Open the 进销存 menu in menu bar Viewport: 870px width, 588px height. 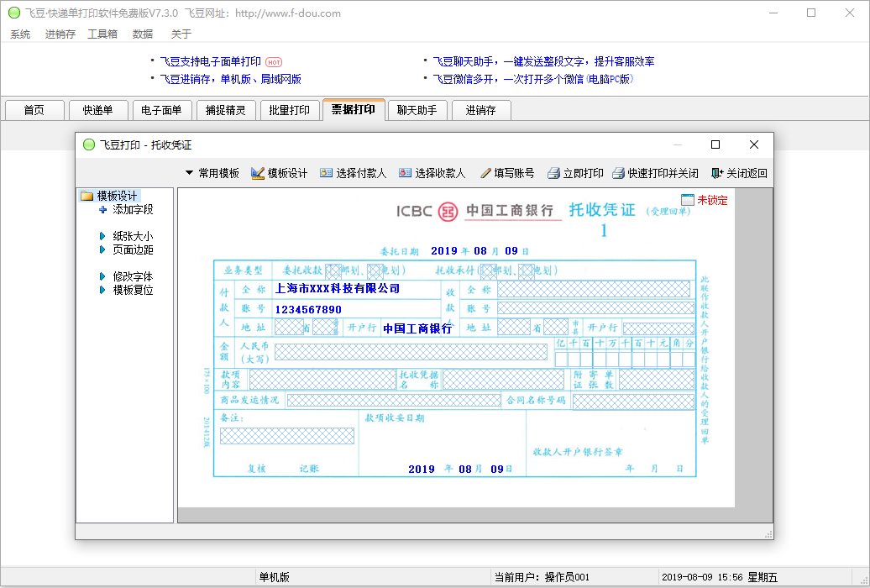[x=60, y=34]
